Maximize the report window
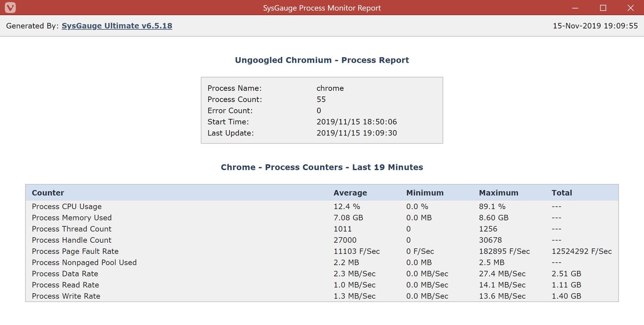 tap(603, 8)
